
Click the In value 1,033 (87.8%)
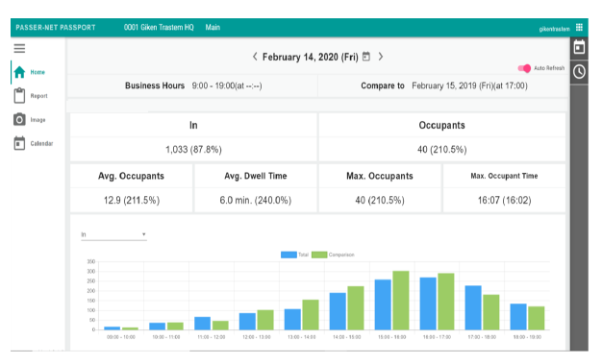click(x=193, y=150)
